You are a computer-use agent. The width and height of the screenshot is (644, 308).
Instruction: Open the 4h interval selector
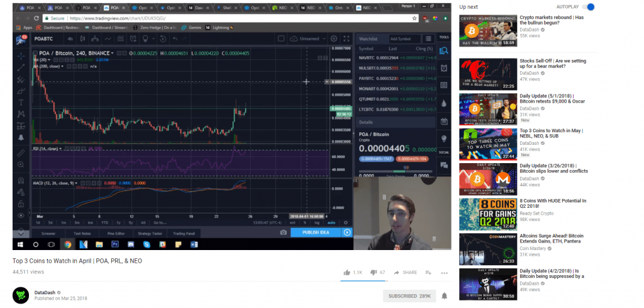[70, 38]
